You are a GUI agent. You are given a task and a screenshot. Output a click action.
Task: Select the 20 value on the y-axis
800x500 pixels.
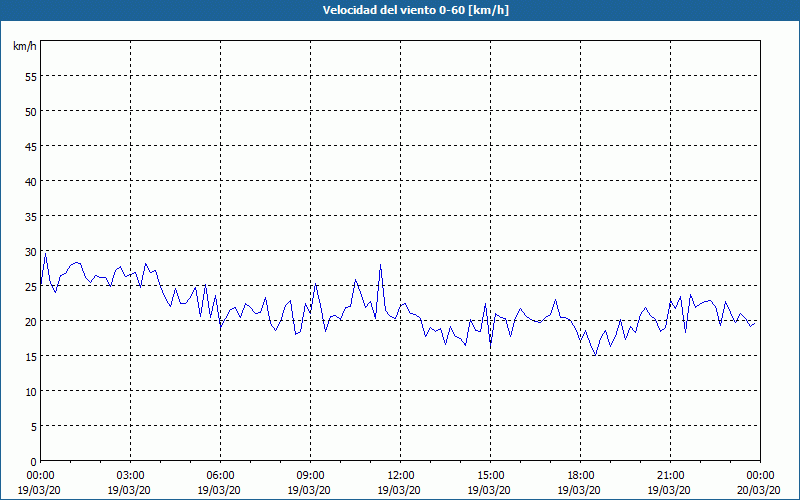click(x=31, y=321)
